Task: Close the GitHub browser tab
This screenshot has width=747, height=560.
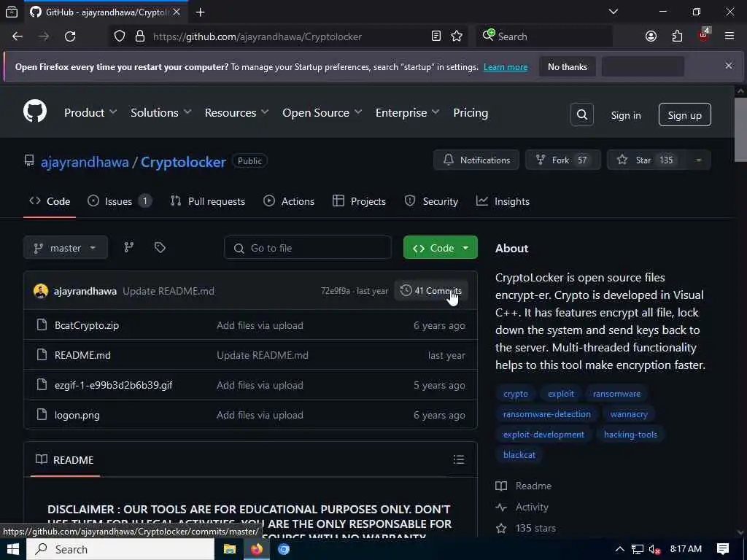Action: pos(177,12)
